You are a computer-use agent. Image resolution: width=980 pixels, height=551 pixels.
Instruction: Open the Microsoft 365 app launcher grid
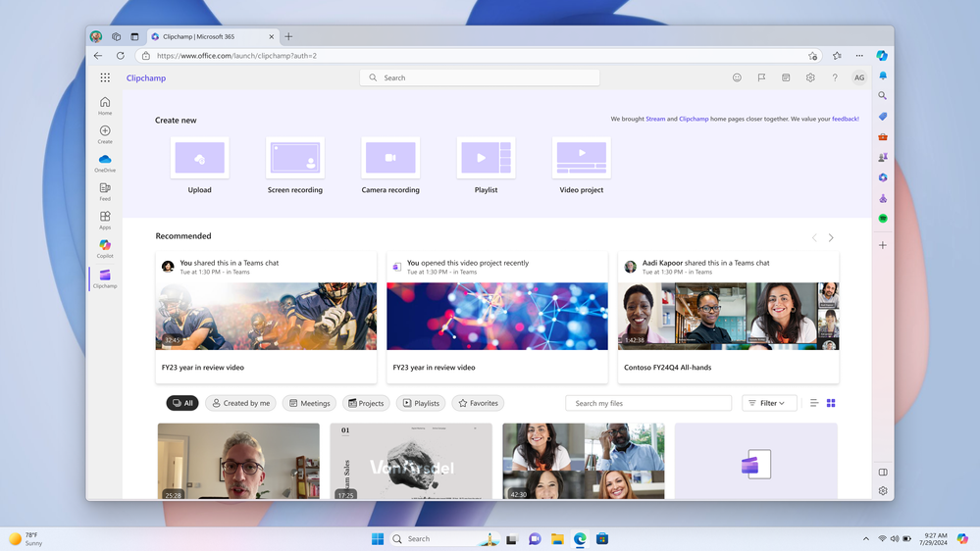(x=105, y=77)
